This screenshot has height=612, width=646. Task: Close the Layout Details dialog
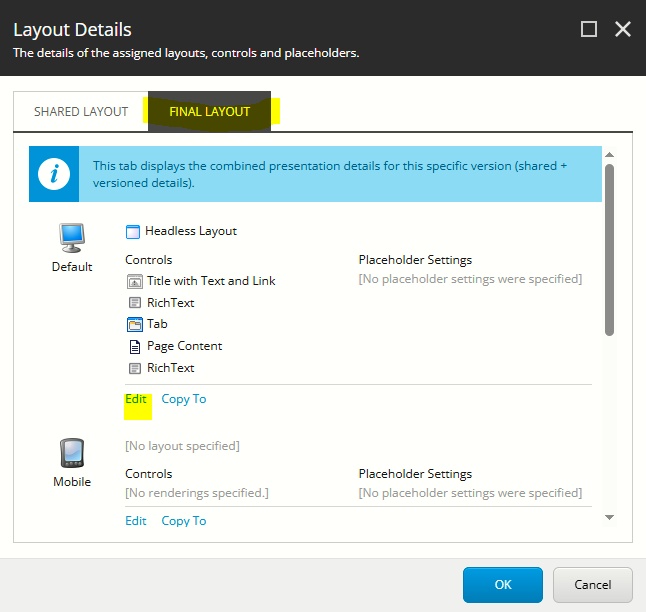623,29
